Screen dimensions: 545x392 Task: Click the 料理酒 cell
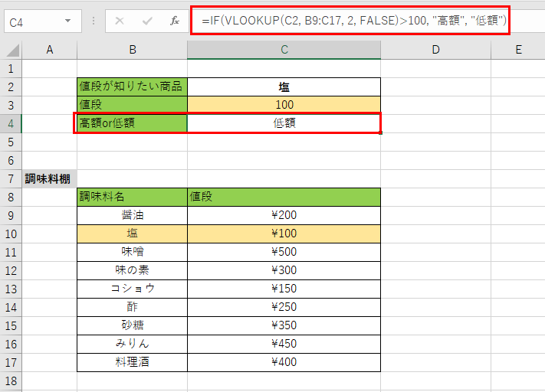tap(132, 362)
